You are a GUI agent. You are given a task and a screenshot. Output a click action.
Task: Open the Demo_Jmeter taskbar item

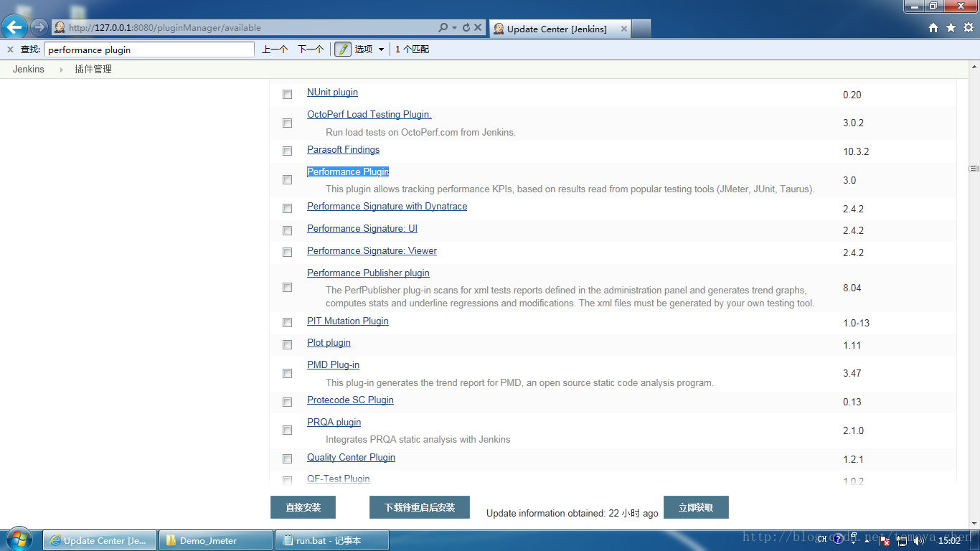(x=216, y=540)
